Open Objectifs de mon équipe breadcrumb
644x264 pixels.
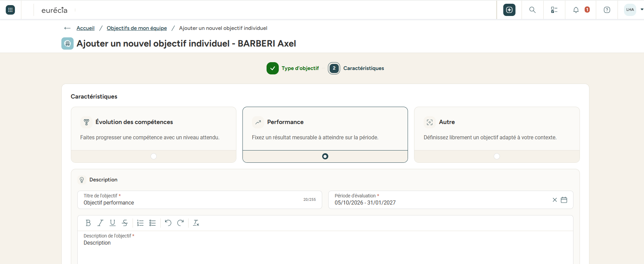(137, 28)
